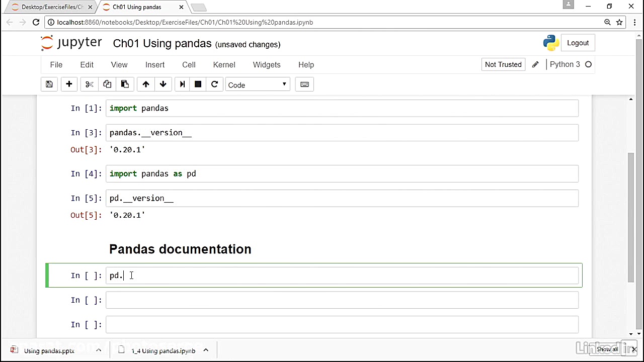Click the empty cell below the pd. cell
The height and width of the screenshot is (362, 644).
tap(342, 300)
